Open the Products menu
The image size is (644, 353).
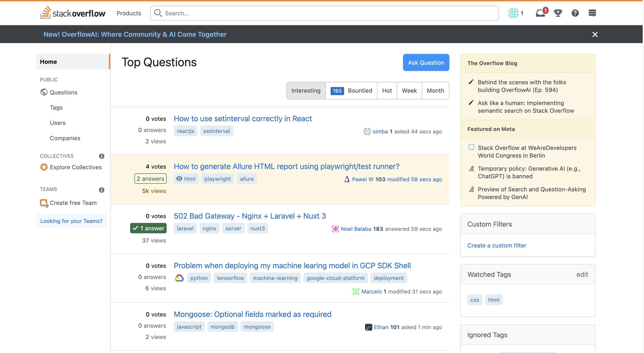click(129, 13)
